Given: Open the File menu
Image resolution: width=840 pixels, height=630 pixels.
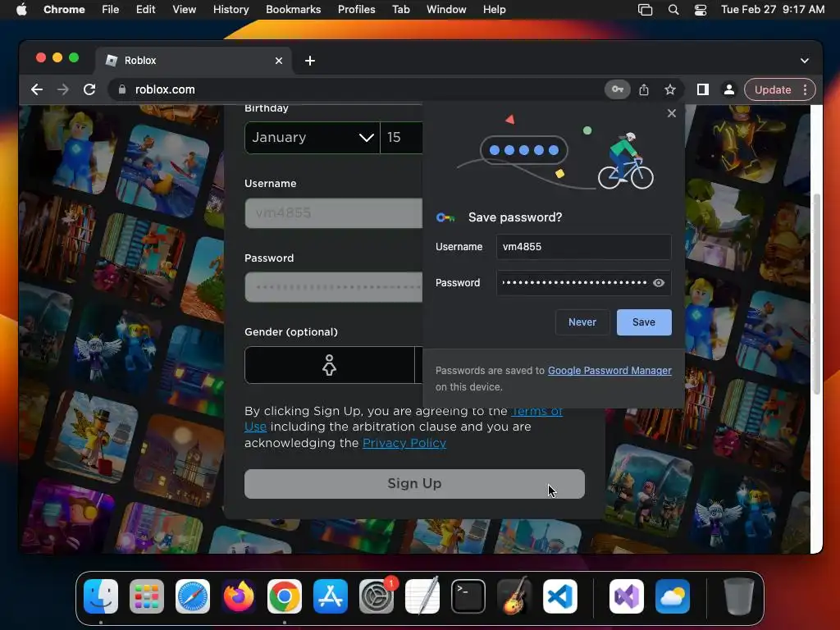Looking at the screenshot, I should [x=111, y=10].
